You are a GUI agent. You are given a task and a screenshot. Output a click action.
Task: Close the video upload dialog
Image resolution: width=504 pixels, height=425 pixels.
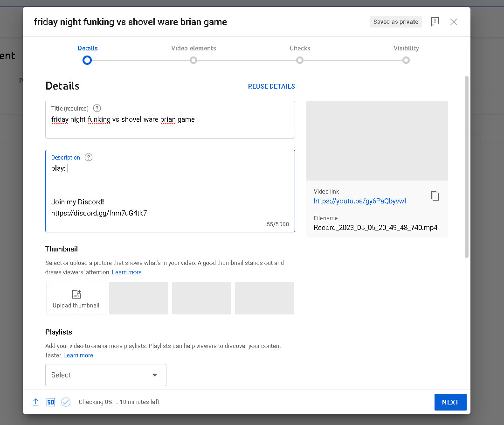[454, 22]
